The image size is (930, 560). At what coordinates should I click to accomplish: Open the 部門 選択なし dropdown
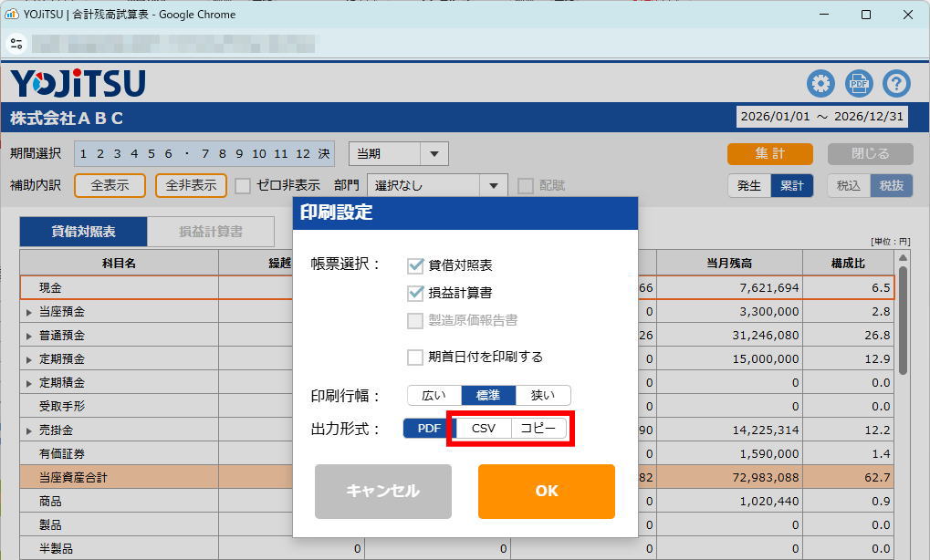(494, 185)
